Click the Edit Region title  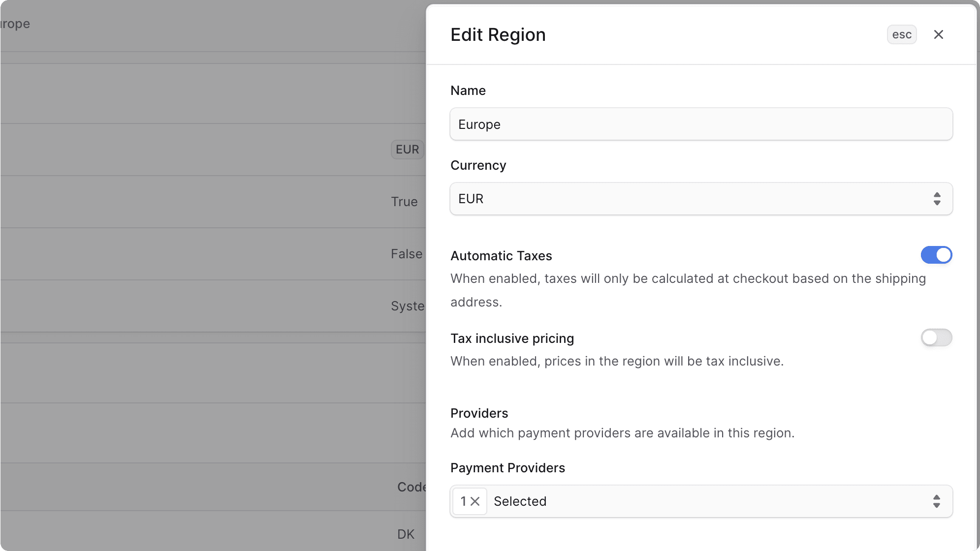click(498, 34)
